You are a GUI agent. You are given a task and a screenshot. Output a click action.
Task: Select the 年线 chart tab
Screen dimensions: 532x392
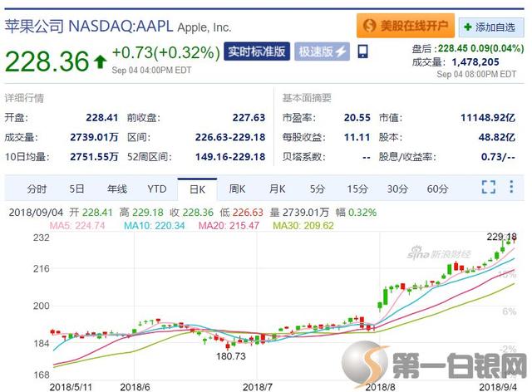click(x=117, y=189)
